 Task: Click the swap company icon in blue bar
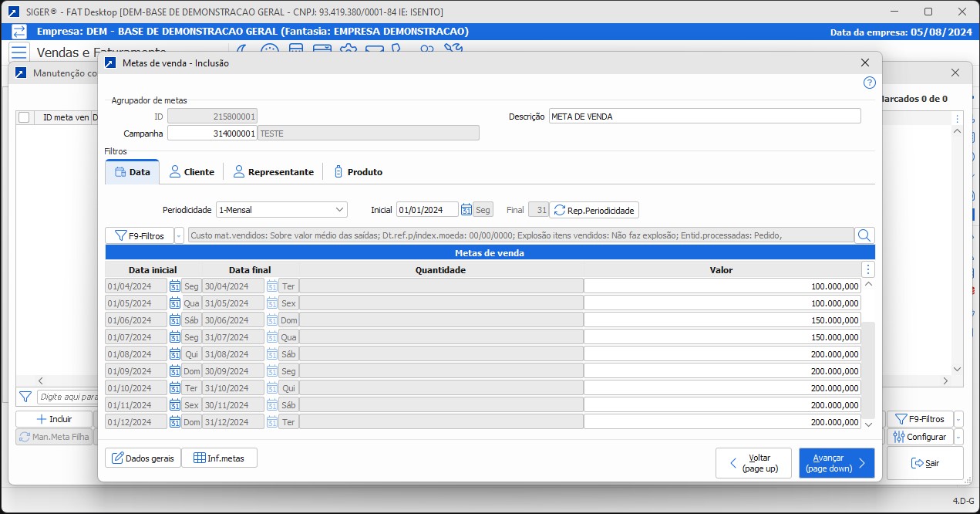(x=19, y=32)
